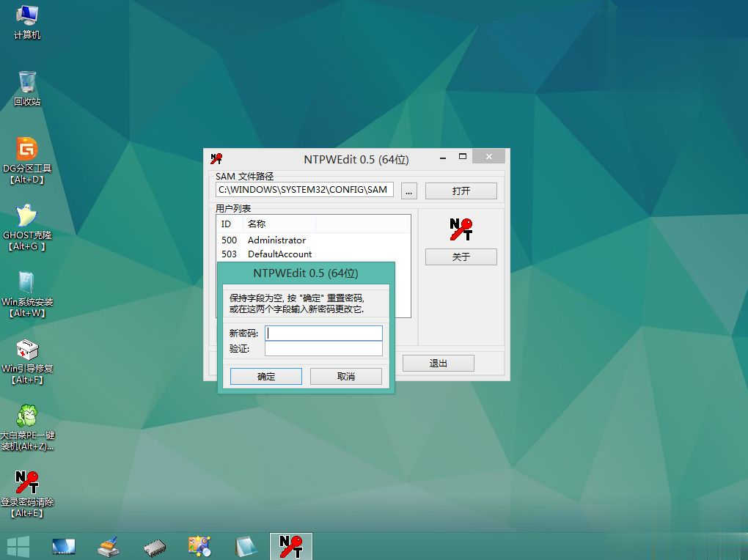
Task: Exit NTPWEdit via the 退出 button
Action: 438,363
